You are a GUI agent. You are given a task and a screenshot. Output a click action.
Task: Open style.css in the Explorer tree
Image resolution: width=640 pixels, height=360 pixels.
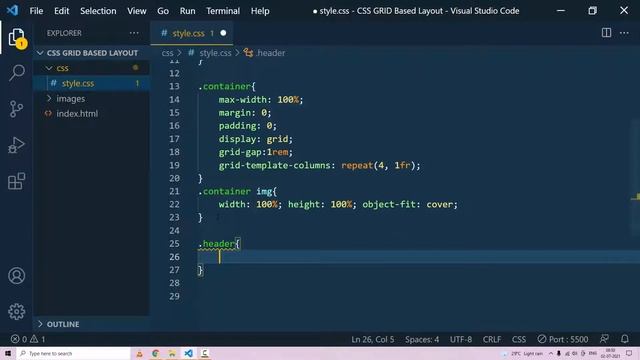[91, 83]
